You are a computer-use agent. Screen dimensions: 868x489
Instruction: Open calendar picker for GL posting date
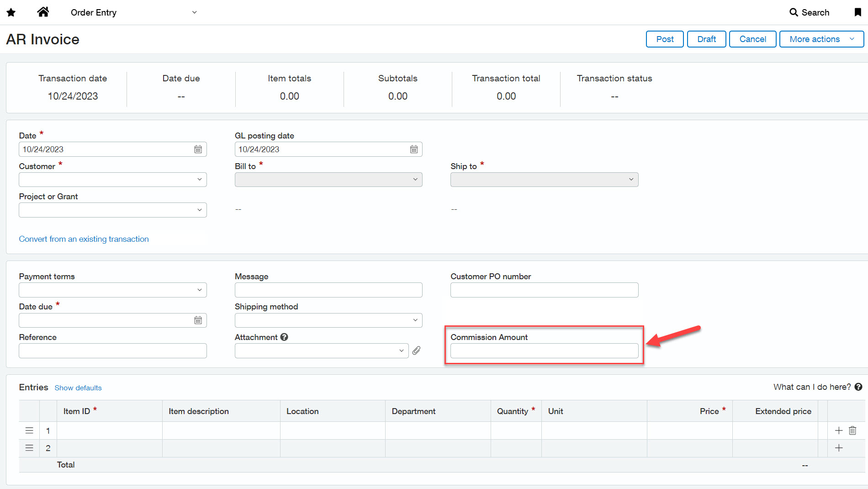413,149
